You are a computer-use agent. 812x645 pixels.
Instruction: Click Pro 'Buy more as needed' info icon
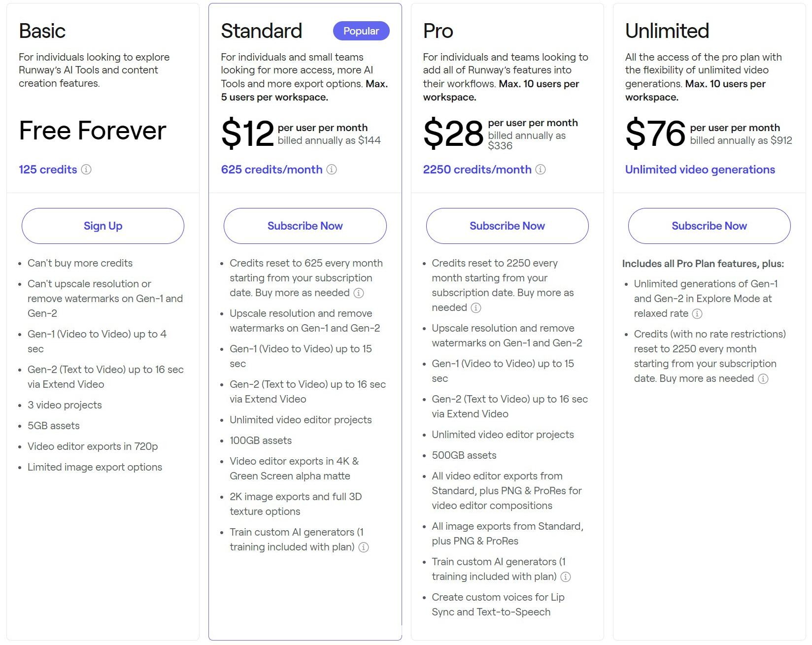[476, 308]
